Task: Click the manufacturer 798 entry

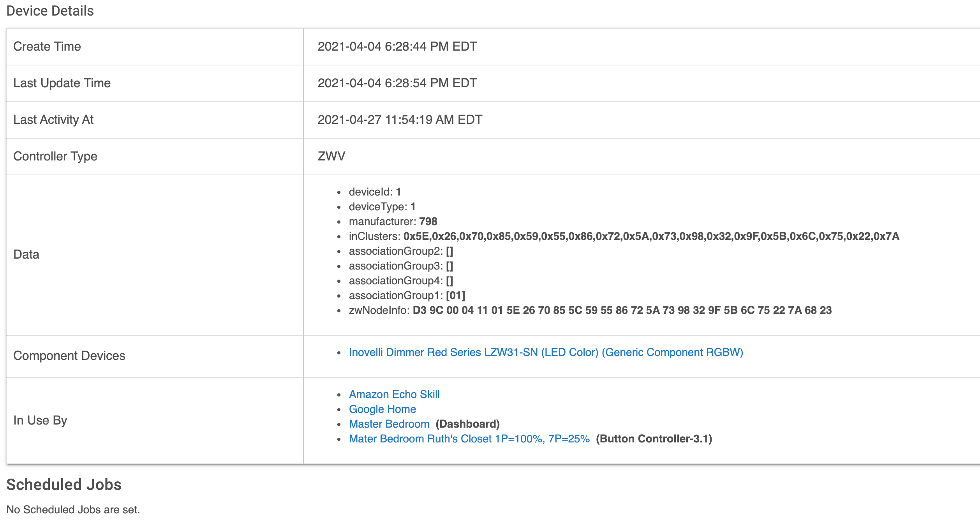Action: pos(393,222)
